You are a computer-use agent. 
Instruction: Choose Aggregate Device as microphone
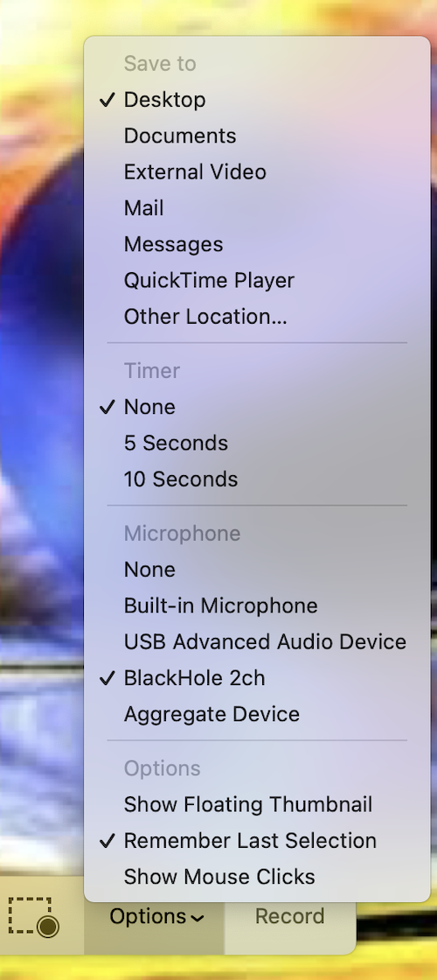[257, 714]
